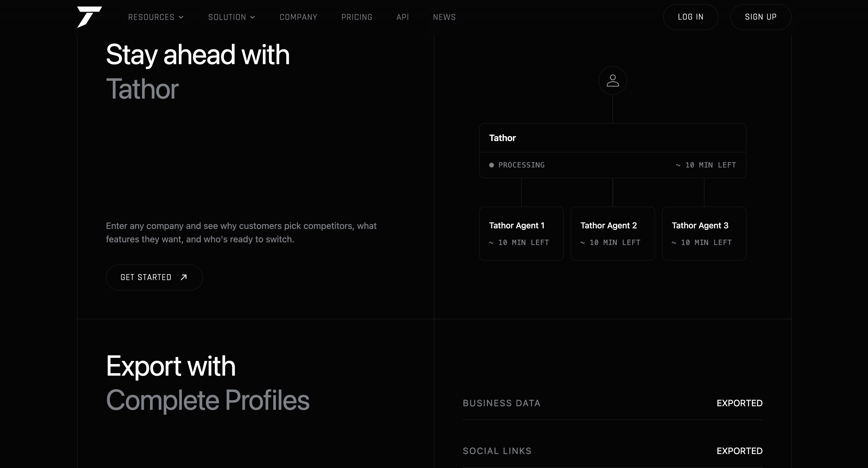The image size is (868, 468).
Task: Select the Tathor Agent 3 card
Action: click(704, 233)
